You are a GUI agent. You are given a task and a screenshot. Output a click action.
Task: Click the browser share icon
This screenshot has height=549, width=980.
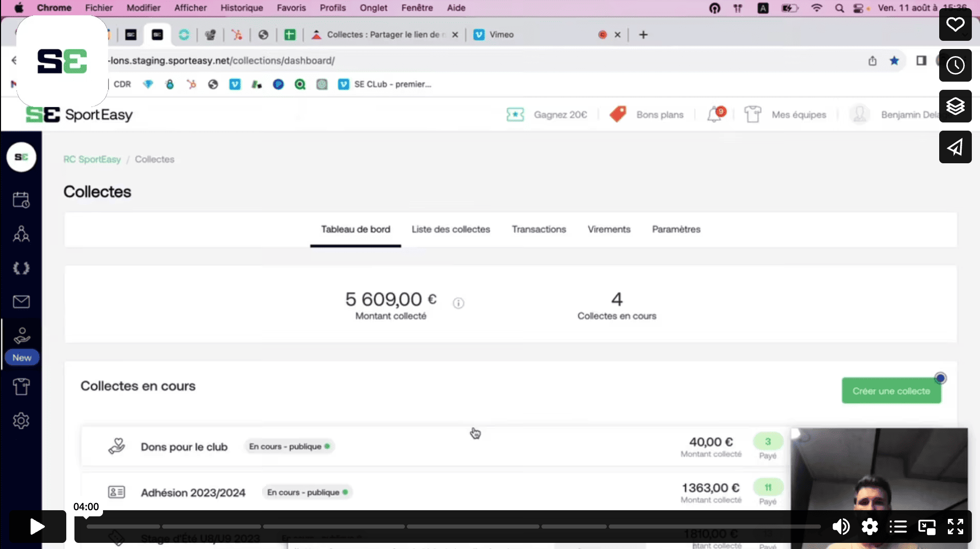point(872,61)
